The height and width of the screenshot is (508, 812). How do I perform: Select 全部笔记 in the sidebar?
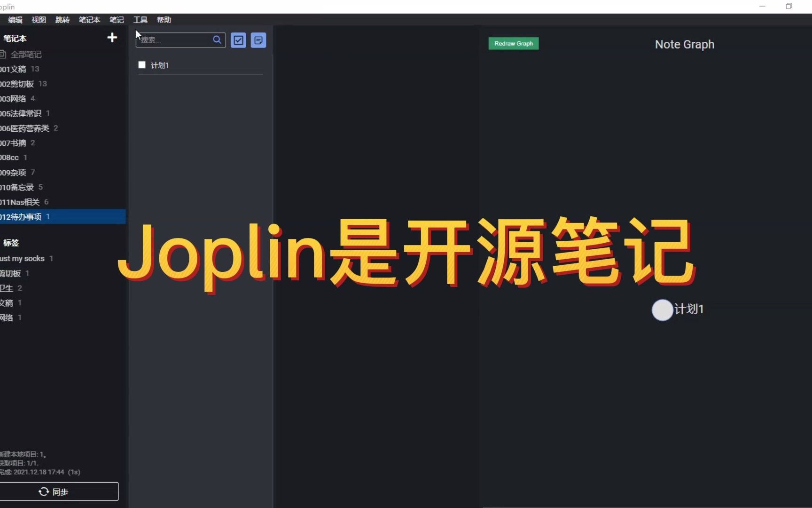coord(26,54)
